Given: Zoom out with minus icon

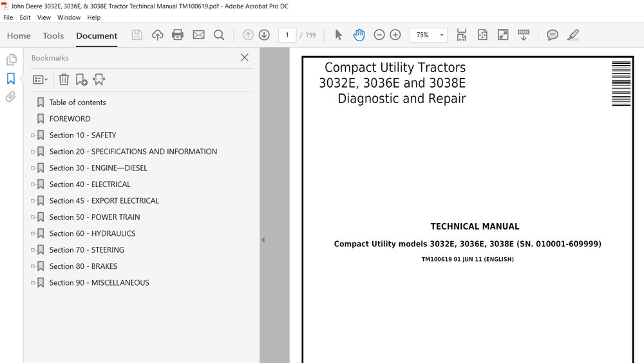Looking at the screenshot, I should (x=379, y=35).
